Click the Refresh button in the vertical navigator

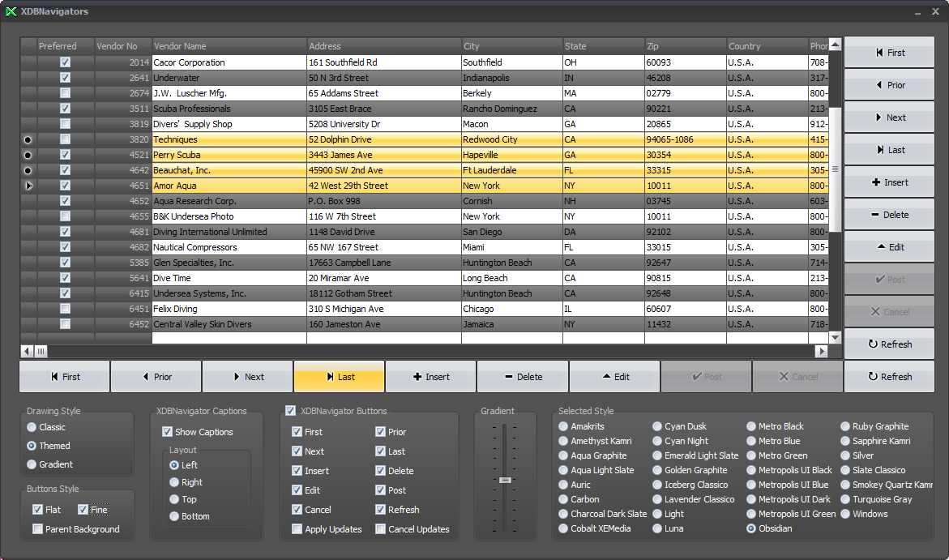(x=889, y=344)
